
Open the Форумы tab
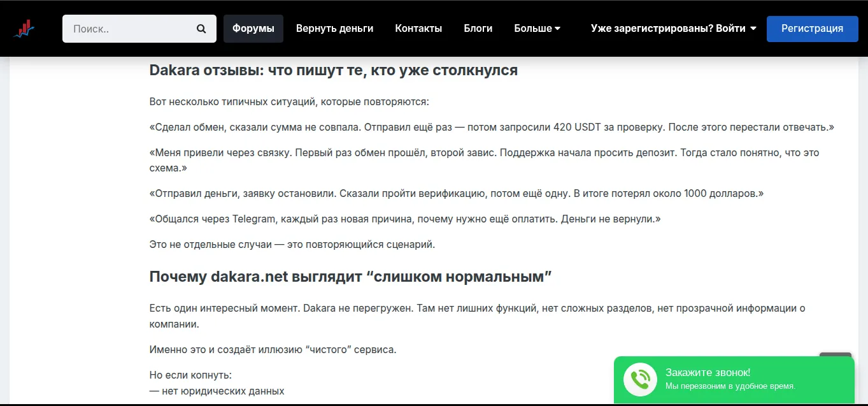(x=253, y=29)
